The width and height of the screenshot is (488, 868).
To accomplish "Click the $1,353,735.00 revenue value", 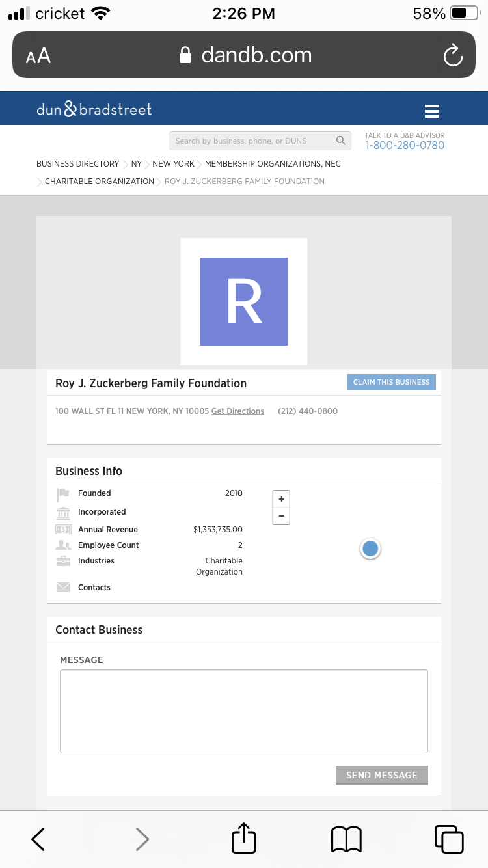I will point(218,530).
